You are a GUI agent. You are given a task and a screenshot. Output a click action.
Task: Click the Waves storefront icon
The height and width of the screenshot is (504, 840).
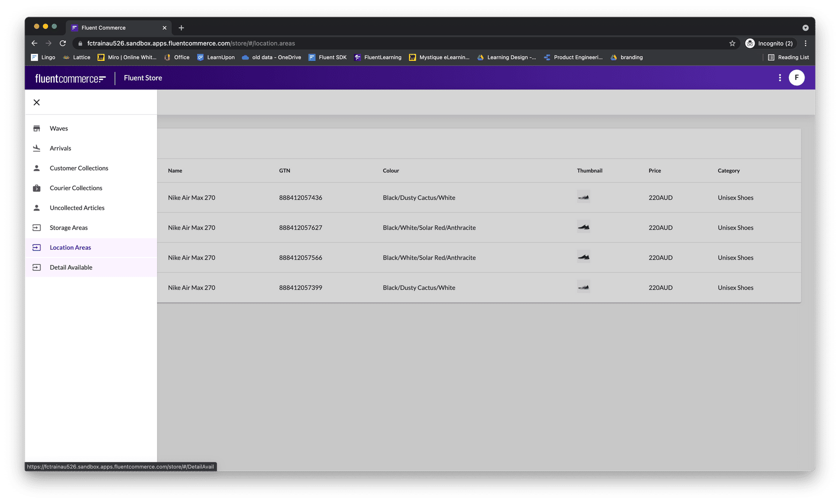pos(36,128)
